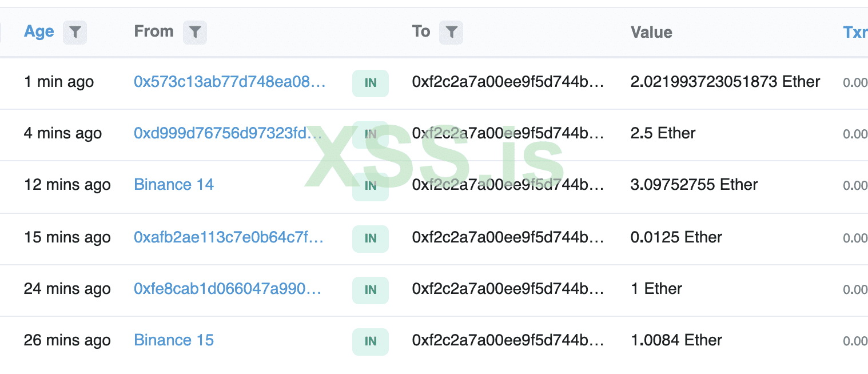The image size is (868, 374).
Task: Click the IN badge on the 15 mins ago row
Action: (x=371, y=238)
